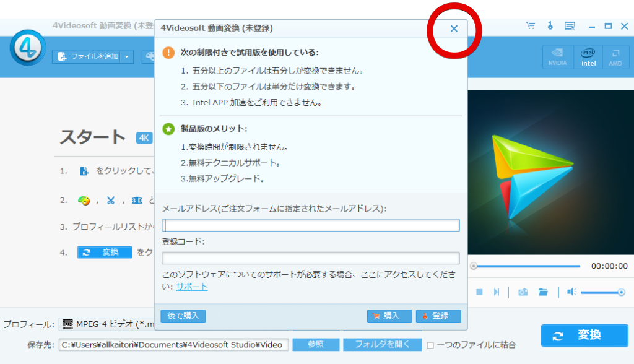This screenshot has height=364, width=634.
Task: Click ファイルを追加 button
Action: click(x=87, y=56)
